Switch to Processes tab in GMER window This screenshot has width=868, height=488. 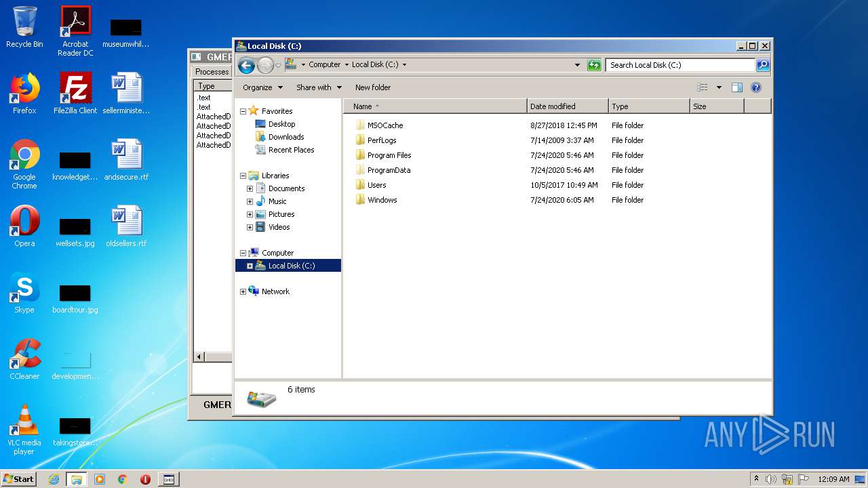212,72
